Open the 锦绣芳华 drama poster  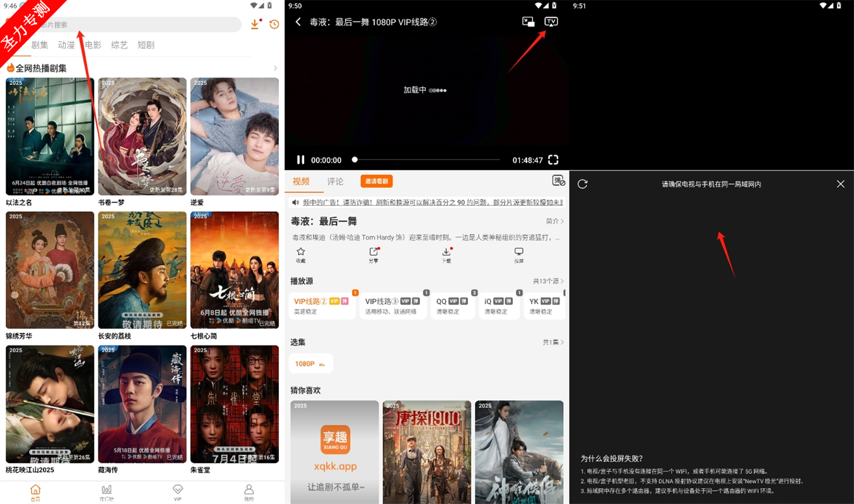[50, 270]
